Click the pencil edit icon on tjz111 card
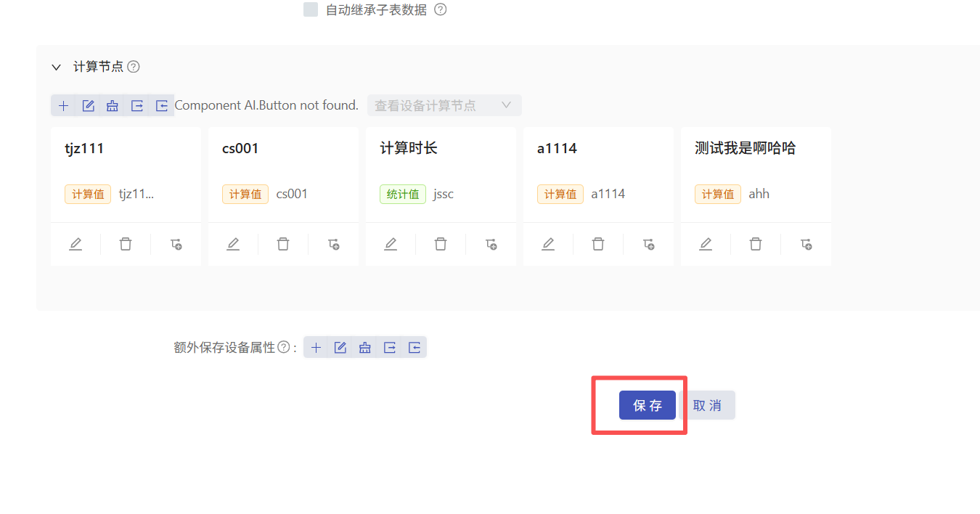The height and width of the screenshot is (514, 980). tap(75, 244)
